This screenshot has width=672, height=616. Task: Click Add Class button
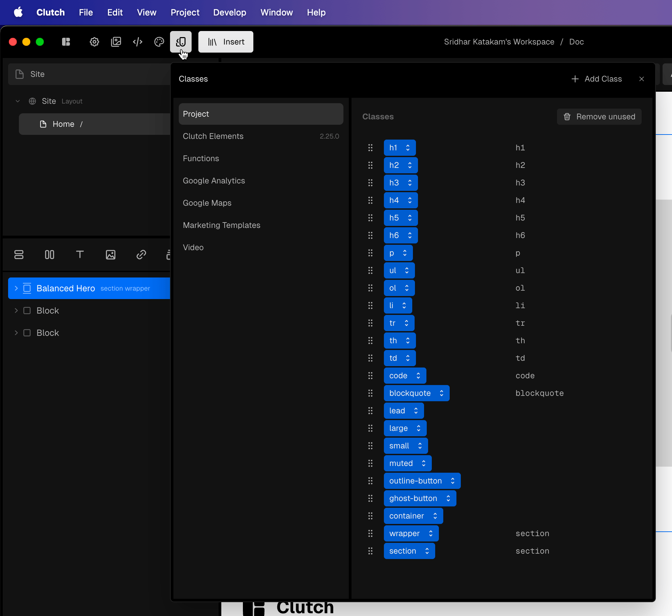(597, 79)
